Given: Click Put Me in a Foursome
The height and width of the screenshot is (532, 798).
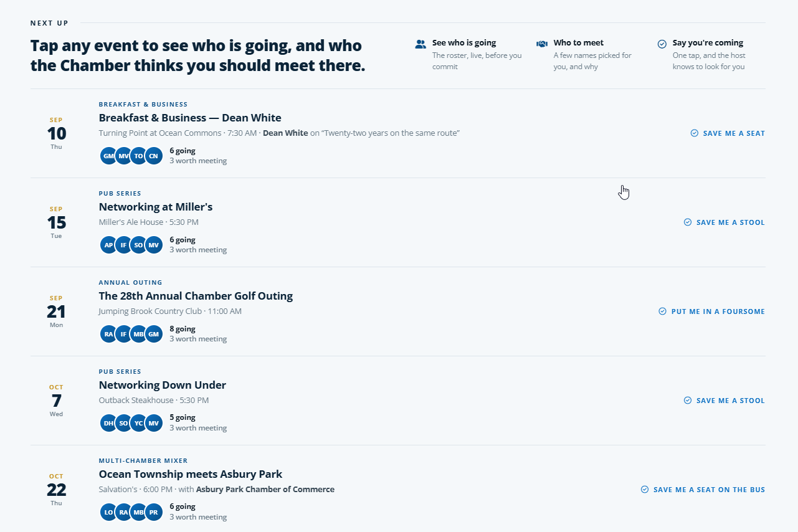Looking at the screenshot, I should (x=711, y=311).
